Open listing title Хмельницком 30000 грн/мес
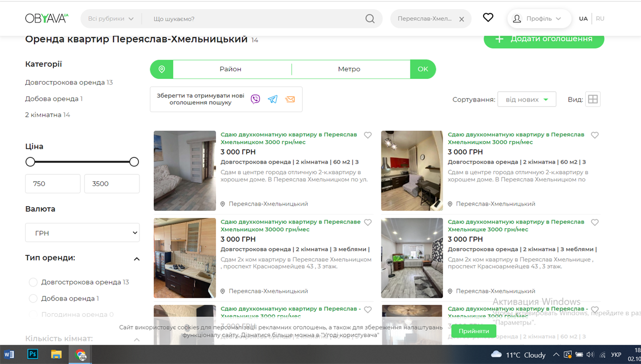 tap(291, 226)
